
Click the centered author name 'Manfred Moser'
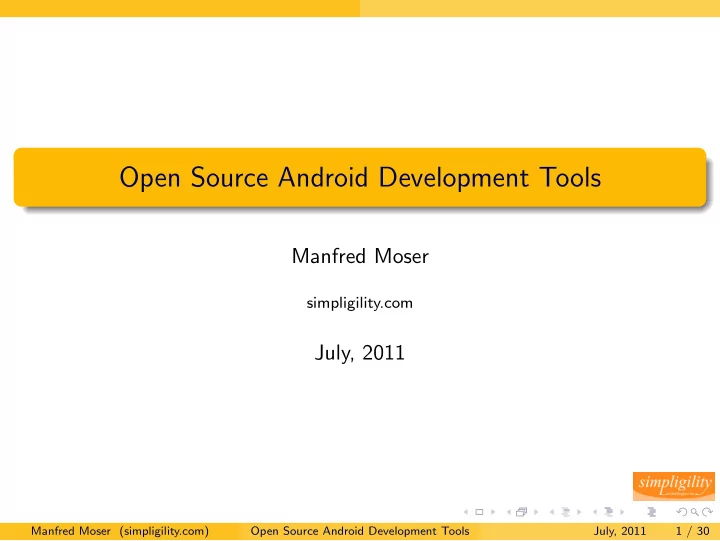tap(360, 256)
